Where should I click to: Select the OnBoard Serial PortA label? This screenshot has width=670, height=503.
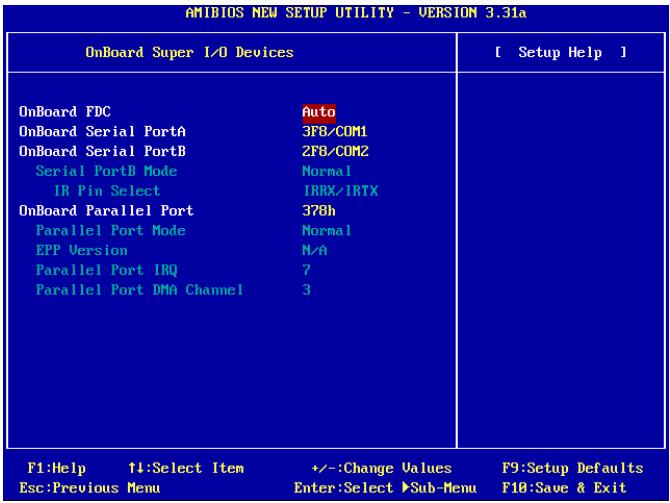pyautogui.click(x=103, y=132)
